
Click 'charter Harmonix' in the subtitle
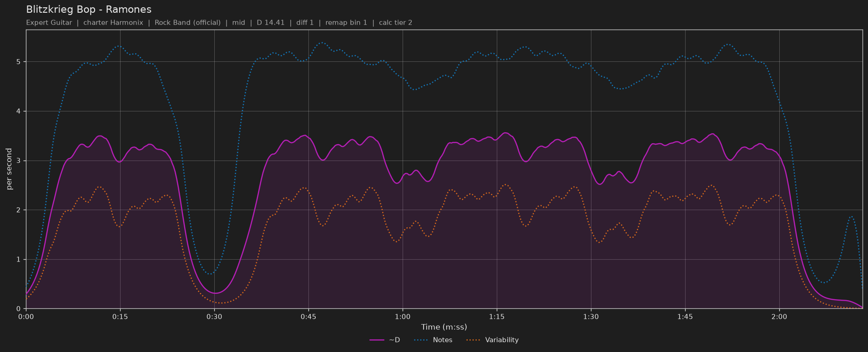pyautogui.click(x=113, y=23)
